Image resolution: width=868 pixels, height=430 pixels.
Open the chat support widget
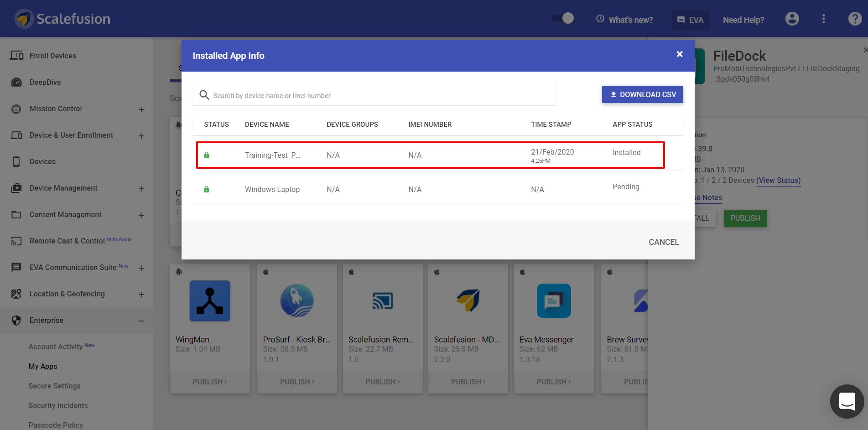(x=847, y=401)
